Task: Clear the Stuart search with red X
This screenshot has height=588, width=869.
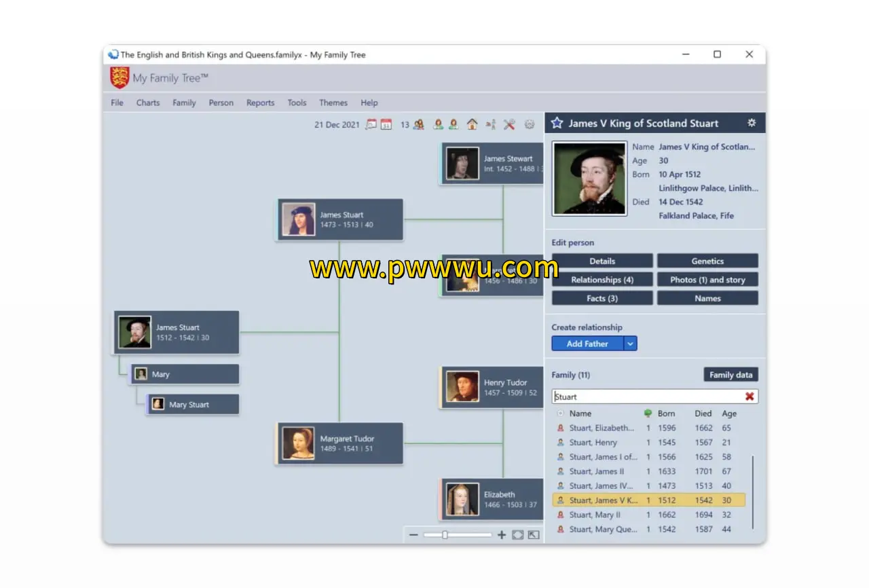Action: [x=750, y=397]
